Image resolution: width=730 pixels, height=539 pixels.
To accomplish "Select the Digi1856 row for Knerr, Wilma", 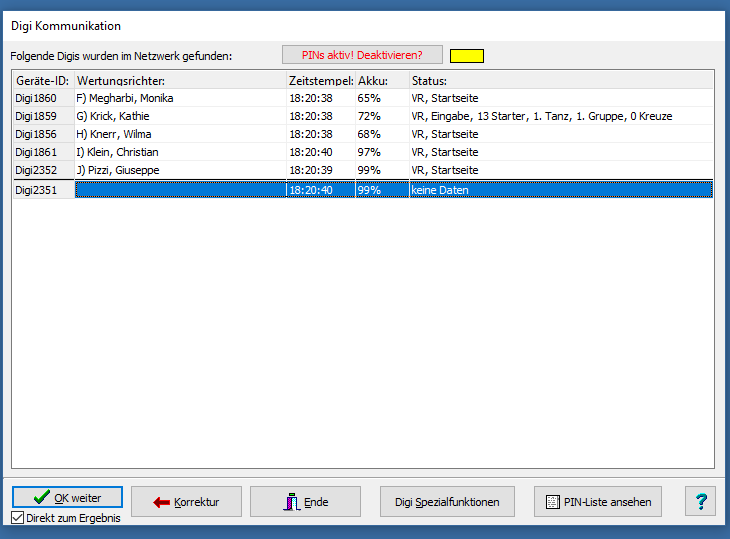I will pyautogui.click(x=180, y=134).
